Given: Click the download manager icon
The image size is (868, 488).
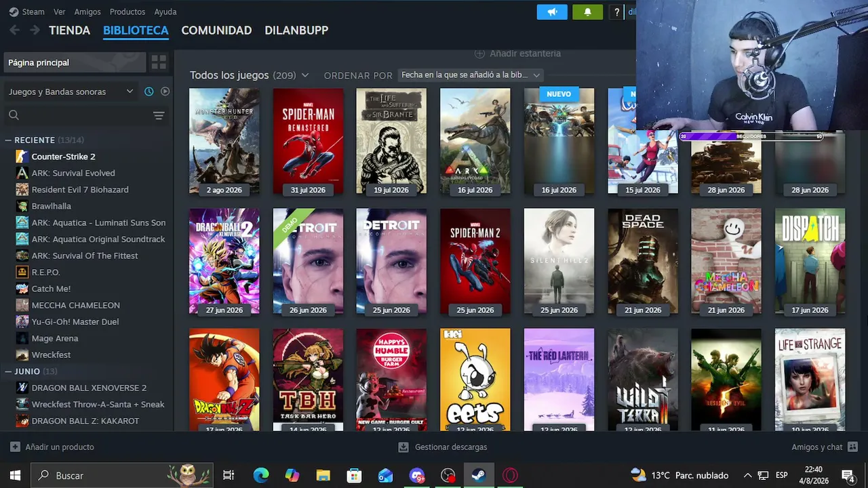Looking at the screenshot, I should [403, 447].
